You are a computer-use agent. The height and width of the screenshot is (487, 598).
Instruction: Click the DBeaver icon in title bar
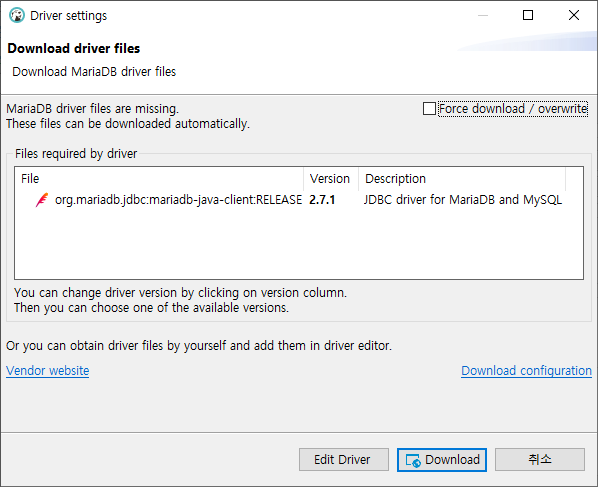point(17,16)
